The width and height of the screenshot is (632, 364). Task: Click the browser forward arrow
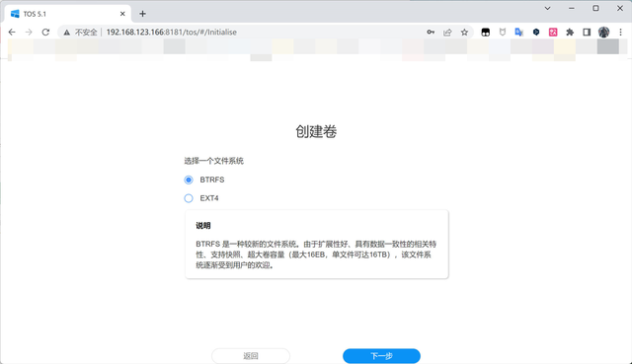tap(29, 33)
